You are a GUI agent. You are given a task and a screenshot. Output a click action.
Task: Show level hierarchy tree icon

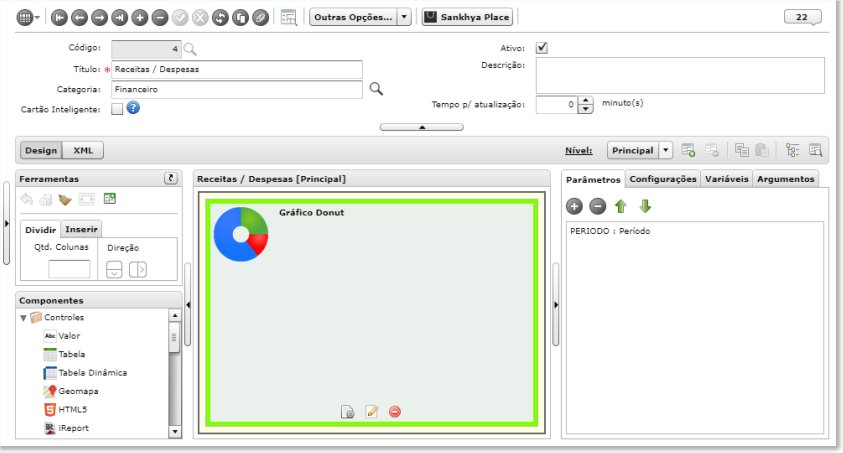[792, 150]
